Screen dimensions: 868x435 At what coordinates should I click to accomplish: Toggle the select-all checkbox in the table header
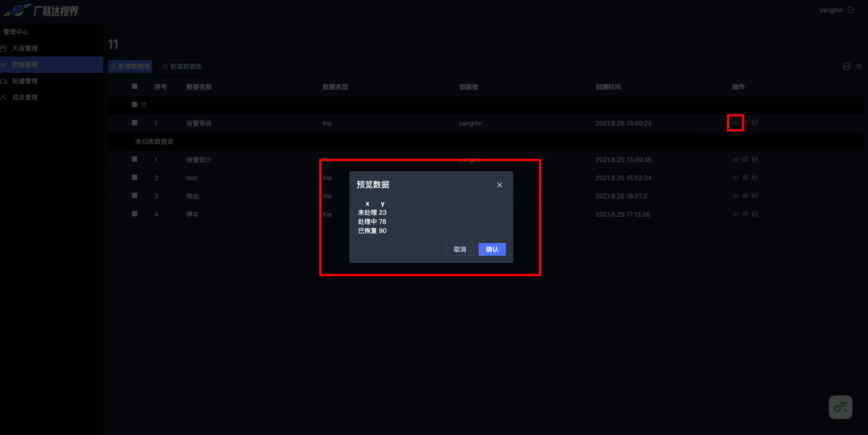[134, 86]
